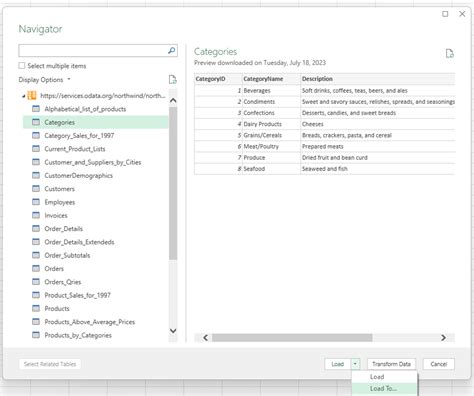474x396 pixels.
Task: Click the Confections cell in preview
Action: click(x=271, y=113)
